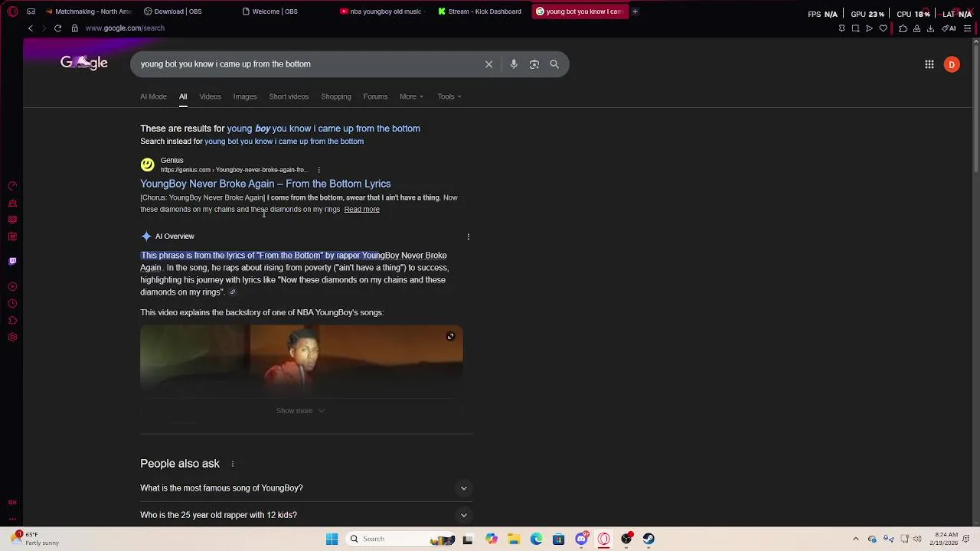Open the Aria AI assistant button
Screen dimensions: 980x551
coord(949,28)
